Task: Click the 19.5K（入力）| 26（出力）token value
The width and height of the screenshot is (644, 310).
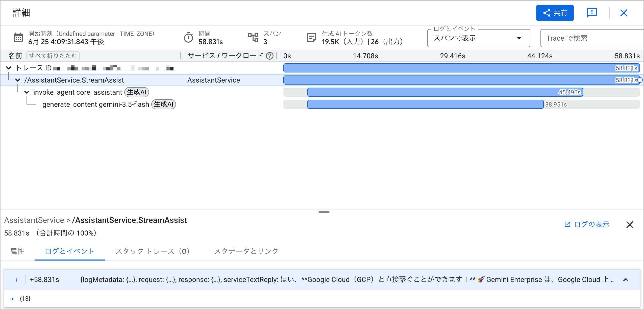Action: click(363, 42)
